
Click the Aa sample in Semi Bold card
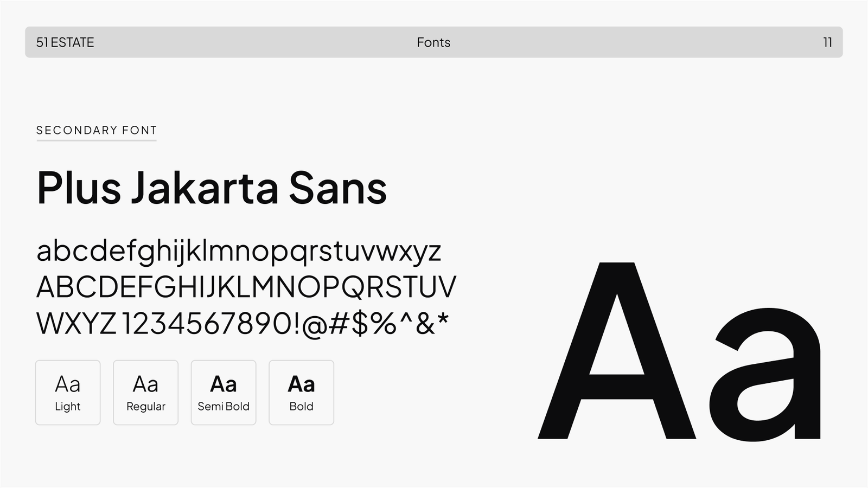(x=224, y=384)
